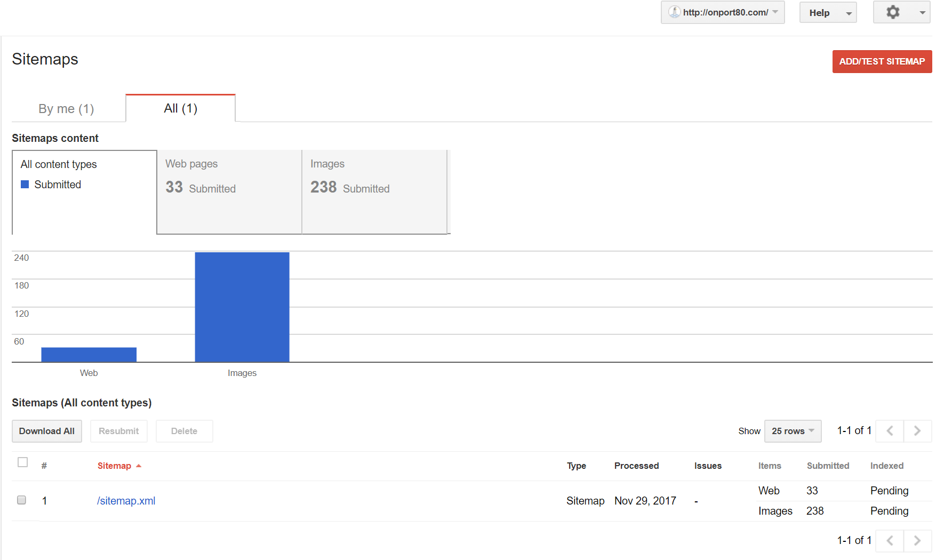Select the Web pages 33 Submitted panel
952x560 pixels.
tap(229, 192)
